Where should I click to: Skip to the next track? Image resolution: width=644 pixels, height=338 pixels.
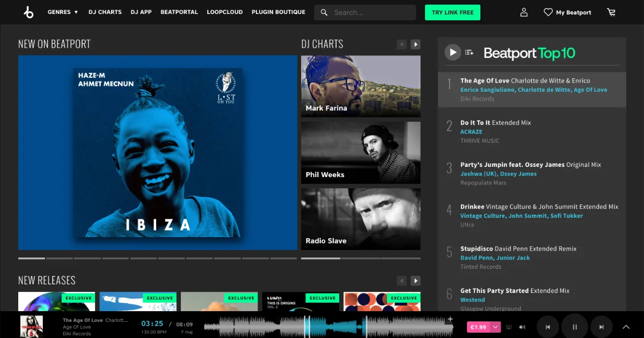602,327
